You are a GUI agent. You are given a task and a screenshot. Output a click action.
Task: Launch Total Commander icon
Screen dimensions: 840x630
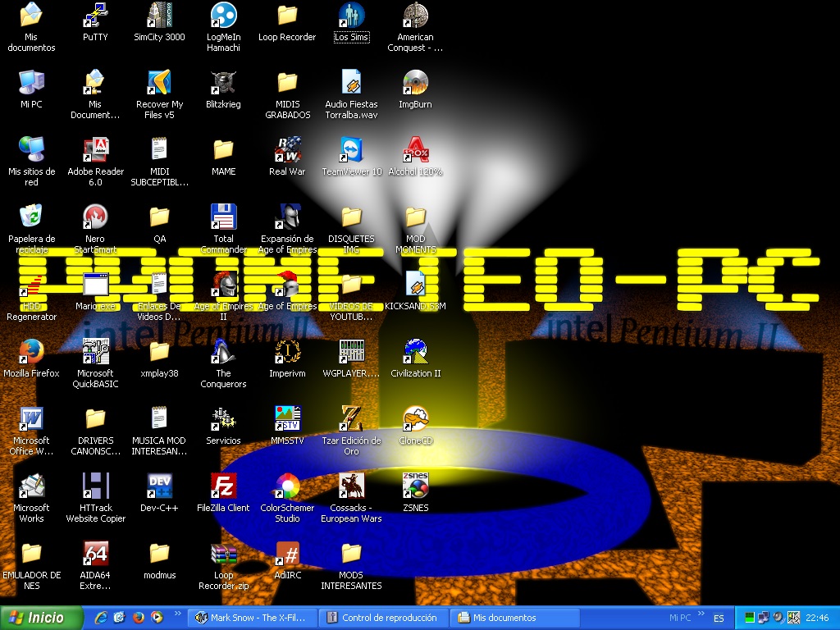(x=223, y=230)
